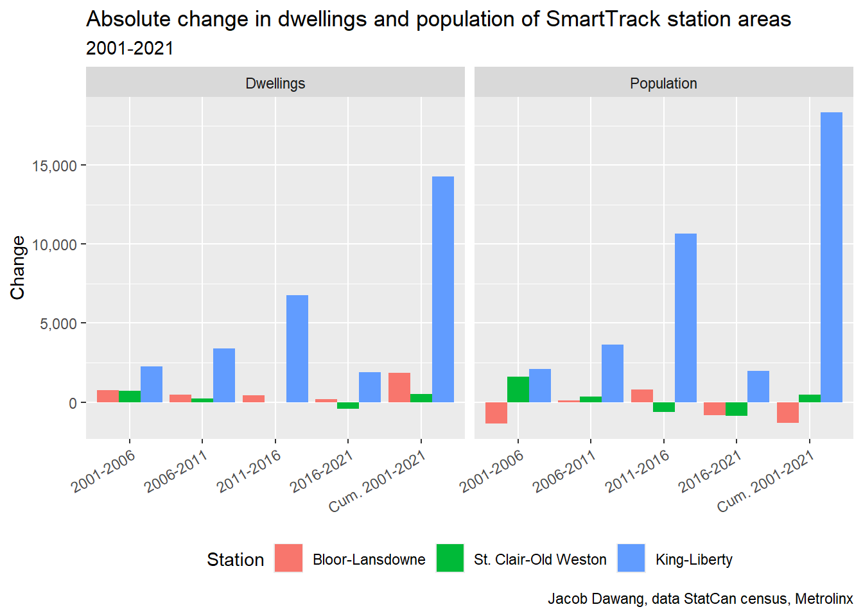Screen dimensions: 863x616
Task: Click the green St. Clair-Old Weston legend swatch
Action: tap(450, 558)
